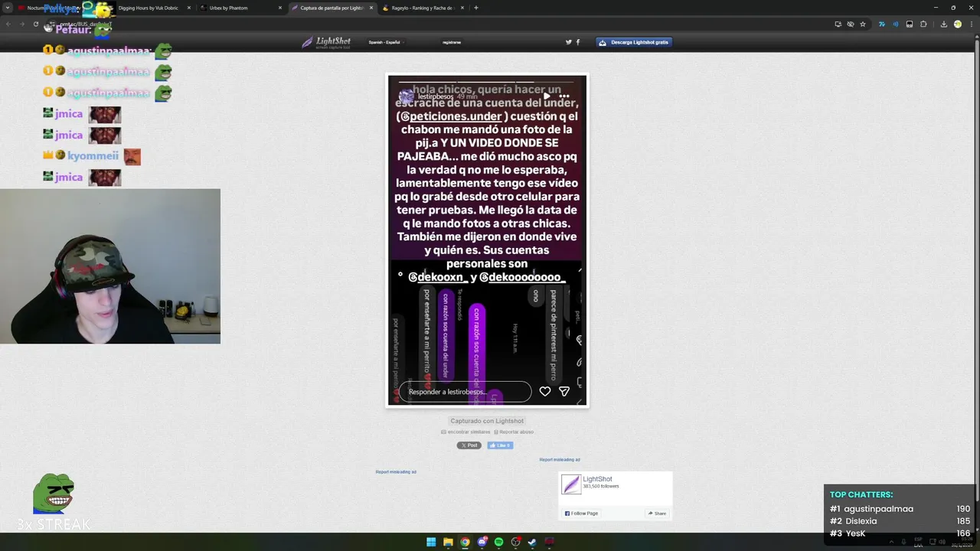Click the 'Responder a lestirobesos' reply field
This screenshot has width=980, height=551.
[x=465, y=392]
